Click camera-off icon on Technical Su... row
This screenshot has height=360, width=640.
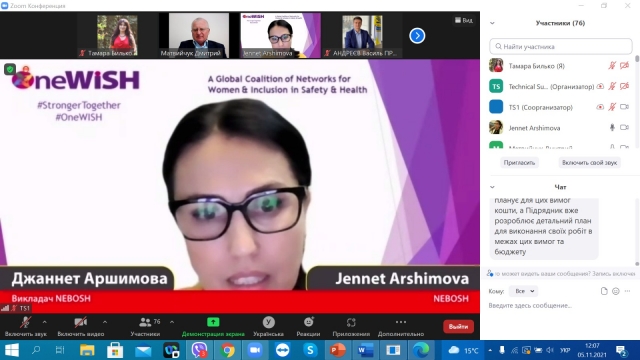point(624,86)
